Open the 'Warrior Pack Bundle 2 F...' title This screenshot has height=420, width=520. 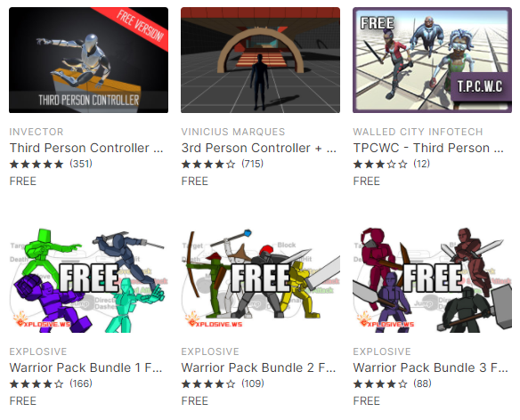click(x=259, y=367)
